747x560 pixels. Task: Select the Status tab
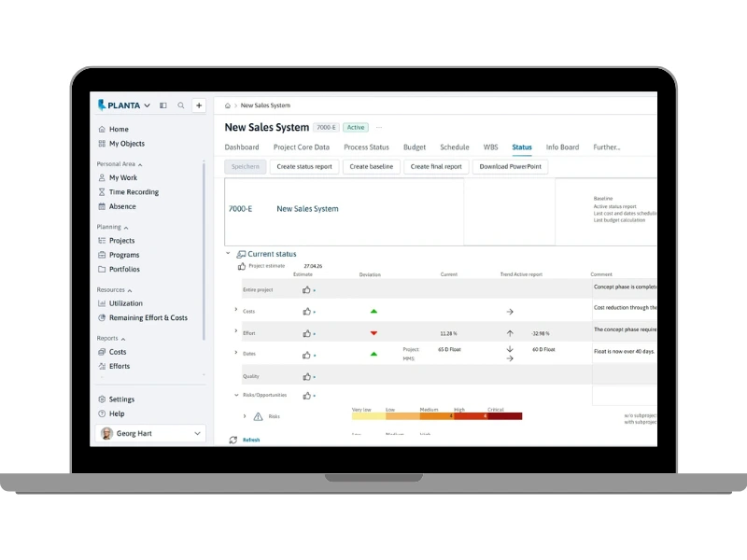[x=522, y=147]
